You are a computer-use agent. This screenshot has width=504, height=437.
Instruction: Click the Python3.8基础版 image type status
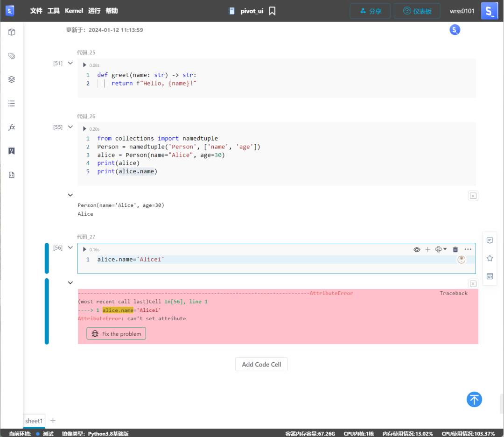108,433
